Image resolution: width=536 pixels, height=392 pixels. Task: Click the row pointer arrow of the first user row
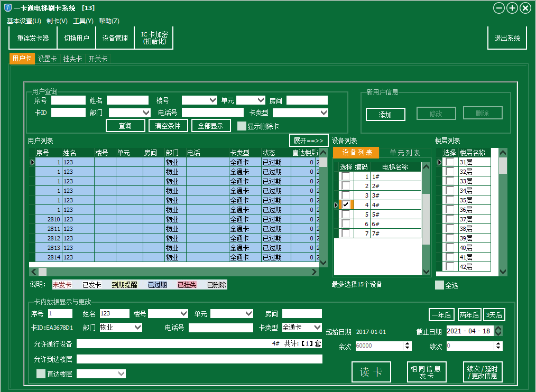click(x=32, y=162)
